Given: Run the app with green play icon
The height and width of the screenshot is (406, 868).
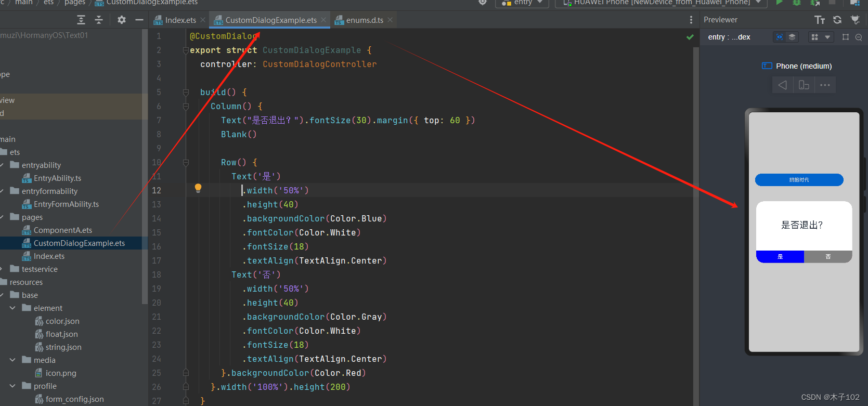Looking at the screenshot, I should coord(779,3).
